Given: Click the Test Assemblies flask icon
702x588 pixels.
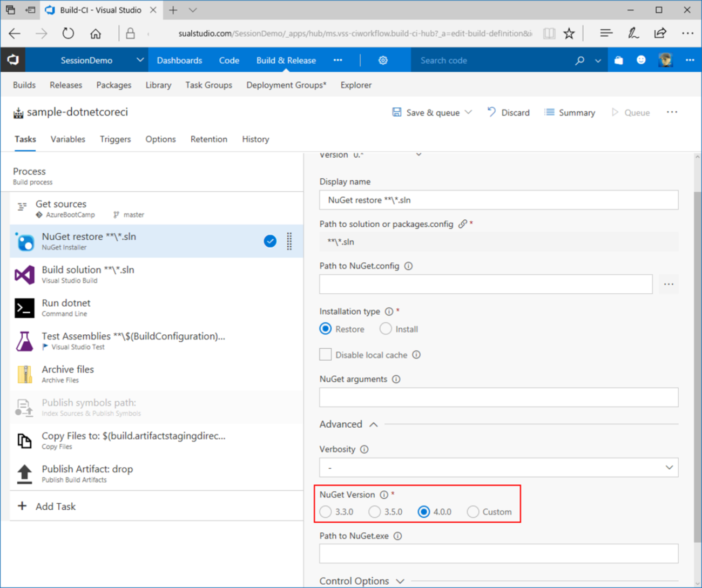Looking at the screenshot, I should click(x=24, y=341).
